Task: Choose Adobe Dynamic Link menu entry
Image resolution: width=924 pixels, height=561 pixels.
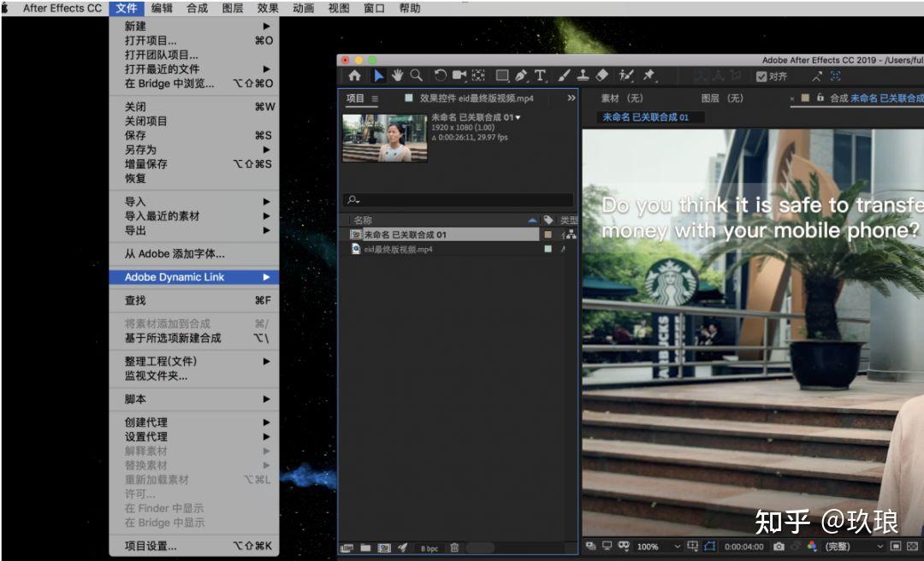Action: pyautogui.click(x=194, y=277)
